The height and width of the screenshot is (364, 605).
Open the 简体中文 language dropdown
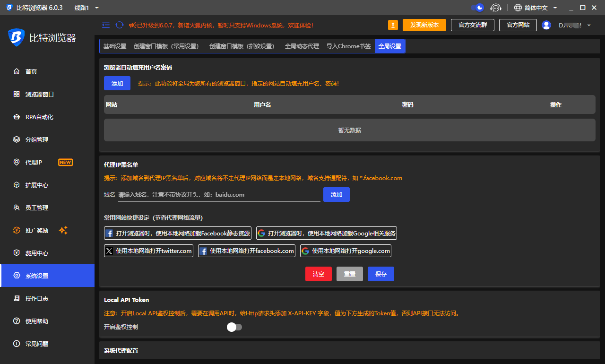(536, 8)
